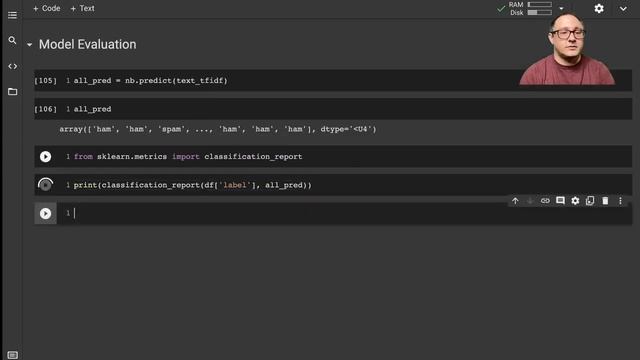Open the Colab settings gear in top bar
This screenshot has width=640, height=360.
pos(599,9)
